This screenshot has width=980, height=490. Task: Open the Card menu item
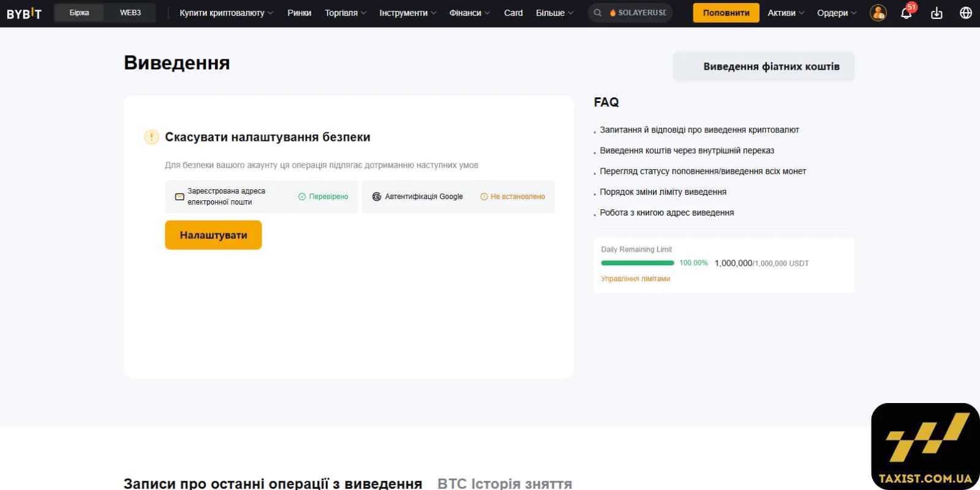(x=513, y=13)
